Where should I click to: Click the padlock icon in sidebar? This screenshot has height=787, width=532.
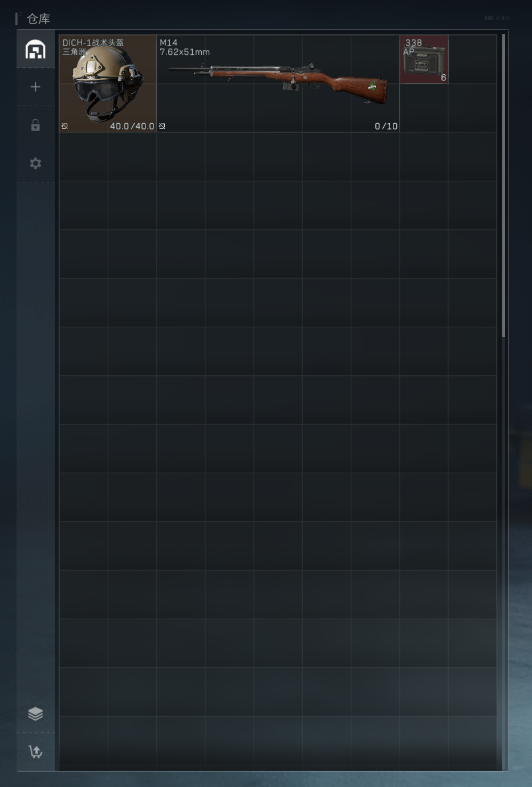point(35,125)
